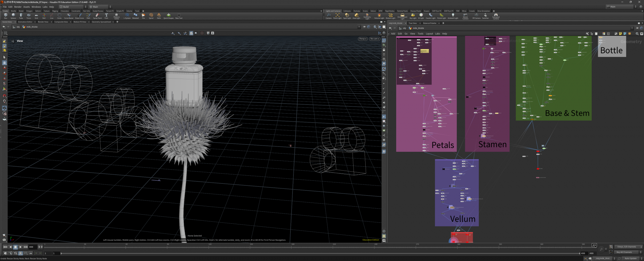Add an Environment Light from the shelf
This screenshot has height=261, width=644.
click(x=402, y=15)
